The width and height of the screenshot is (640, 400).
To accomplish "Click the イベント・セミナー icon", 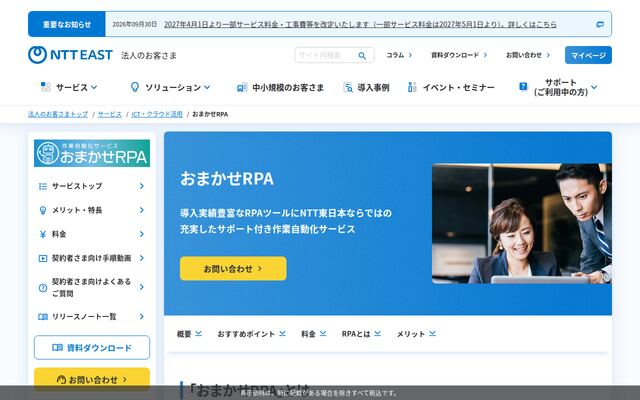I will (412, 87).
